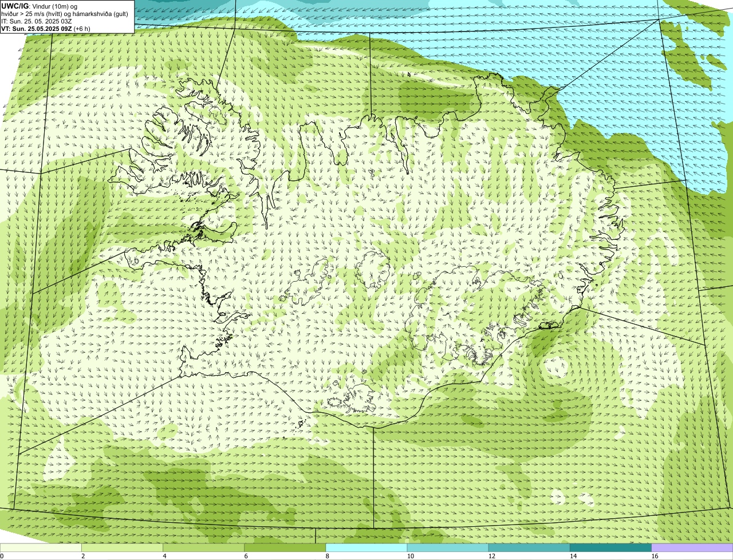Click the legend scale label "8"
This screenshot has width=733, height=560.
click(327, 556)
